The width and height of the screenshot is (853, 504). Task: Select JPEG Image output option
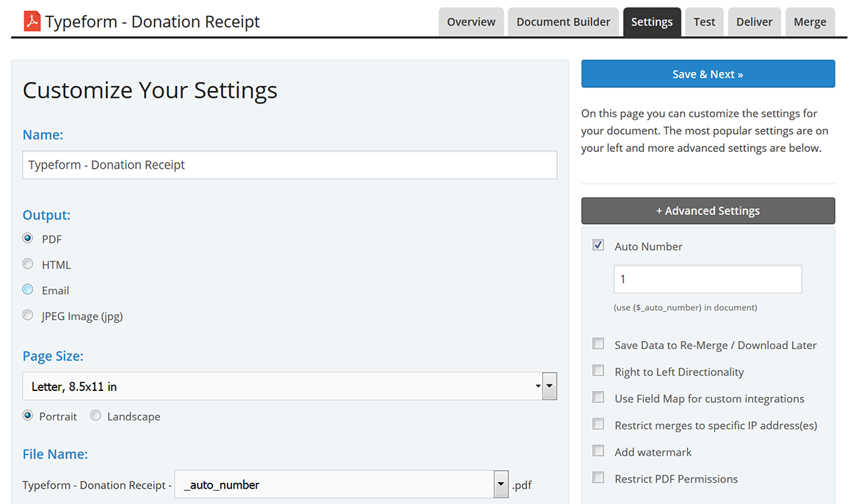28,315
